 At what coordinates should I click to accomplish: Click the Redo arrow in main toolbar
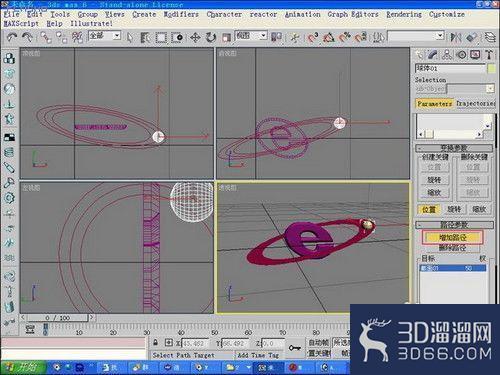tap(27, 37)
